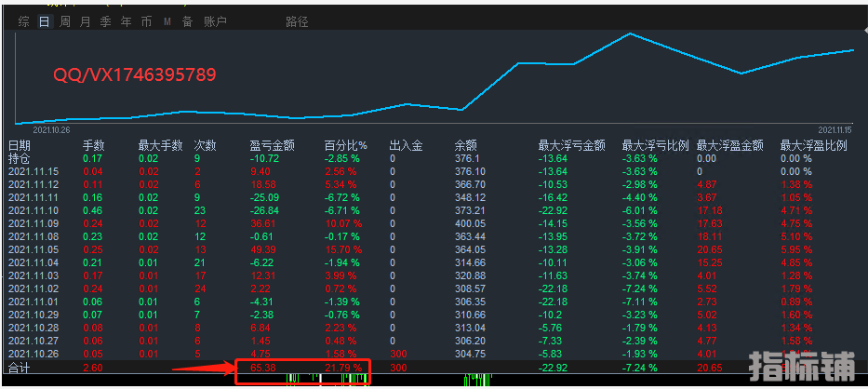Click the 49.39 profit value
This screenshot has width=868, height=389.
[263, 249]
